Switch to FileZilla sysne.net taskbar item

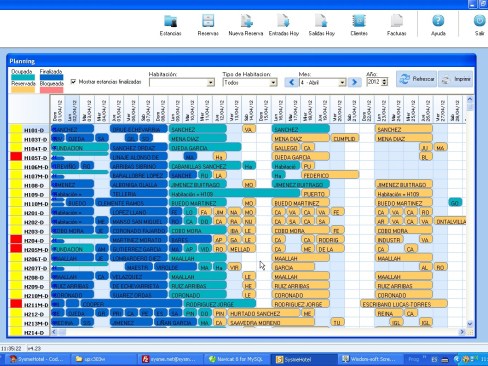click(x=169, y=359)
